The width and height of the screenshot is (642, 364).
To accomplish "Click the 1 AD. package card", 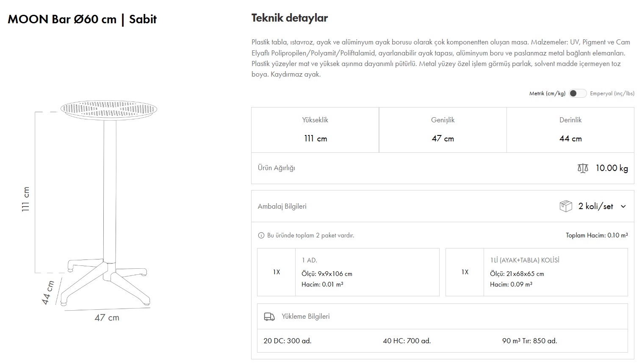I will tap(348, 272).
